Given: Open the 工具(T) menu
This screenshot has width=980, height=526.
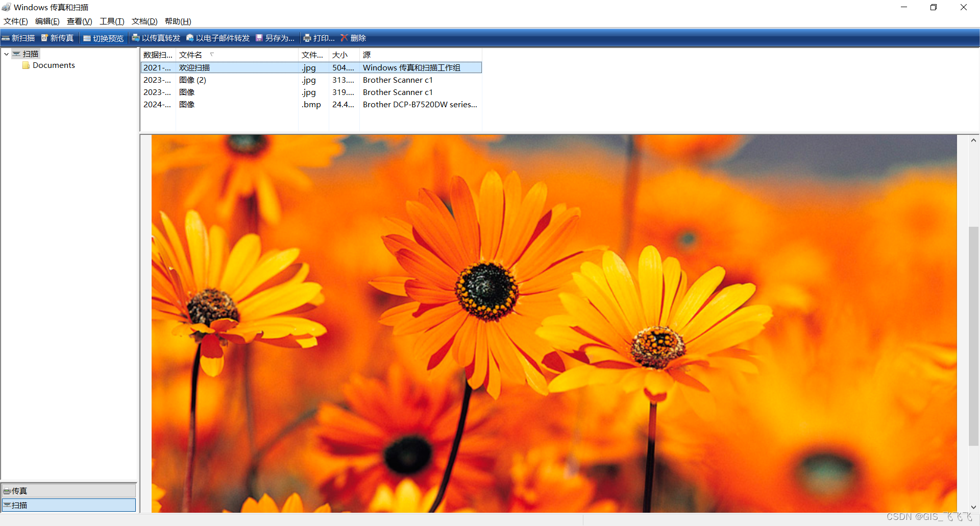Looking at the screenshot, I should point(112,21).
